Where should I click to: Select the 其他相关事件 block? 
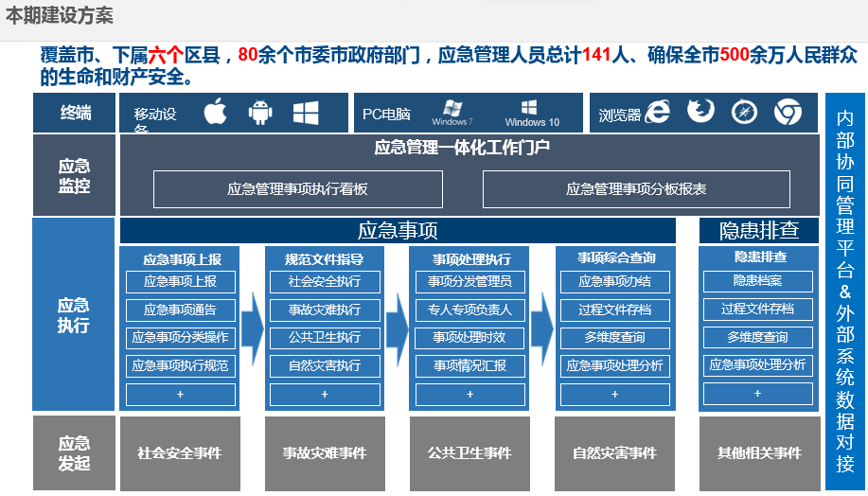coord(759,453)
